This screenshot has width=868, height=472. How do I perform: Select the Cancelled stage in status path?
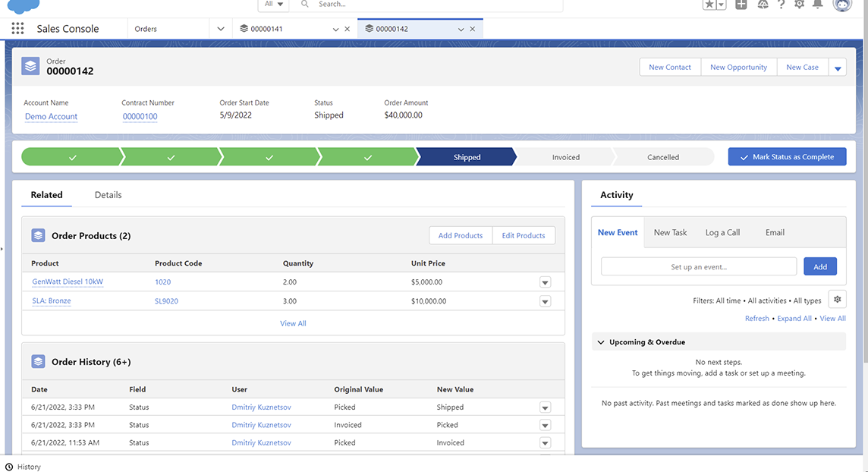click(663, 157)
